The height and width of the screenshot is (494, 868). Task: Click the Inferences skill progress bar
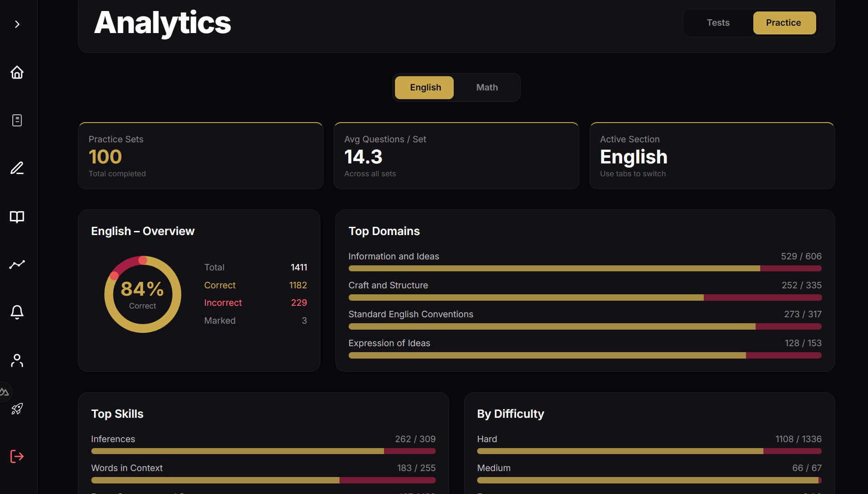pos(263,451)
